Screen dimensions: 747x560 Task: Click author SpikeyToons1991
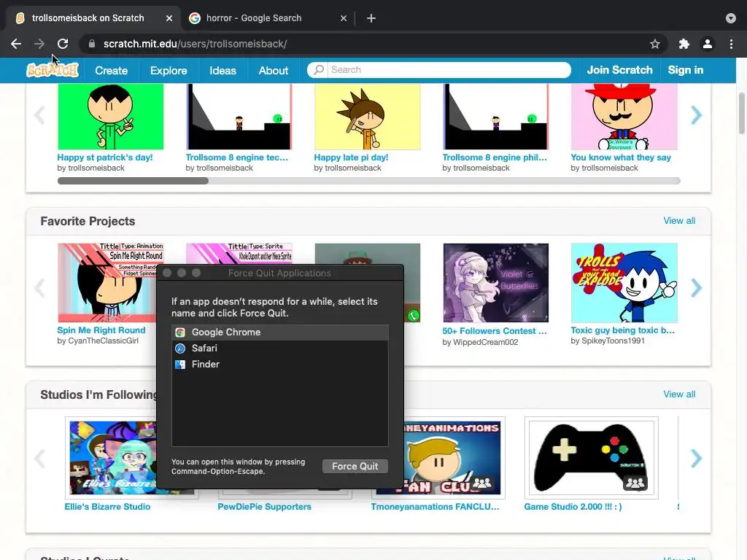[x=613, y=341]
